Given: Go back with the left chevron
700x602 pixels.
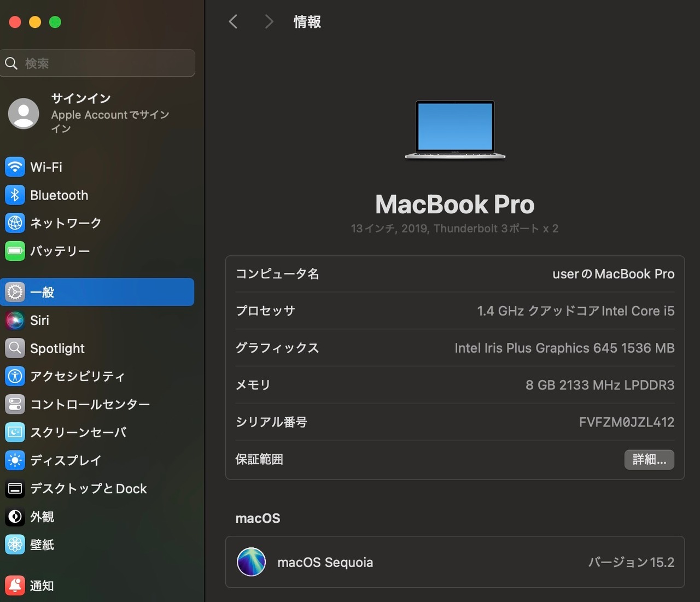Looking at the screenshot, I should click(233, 22).
